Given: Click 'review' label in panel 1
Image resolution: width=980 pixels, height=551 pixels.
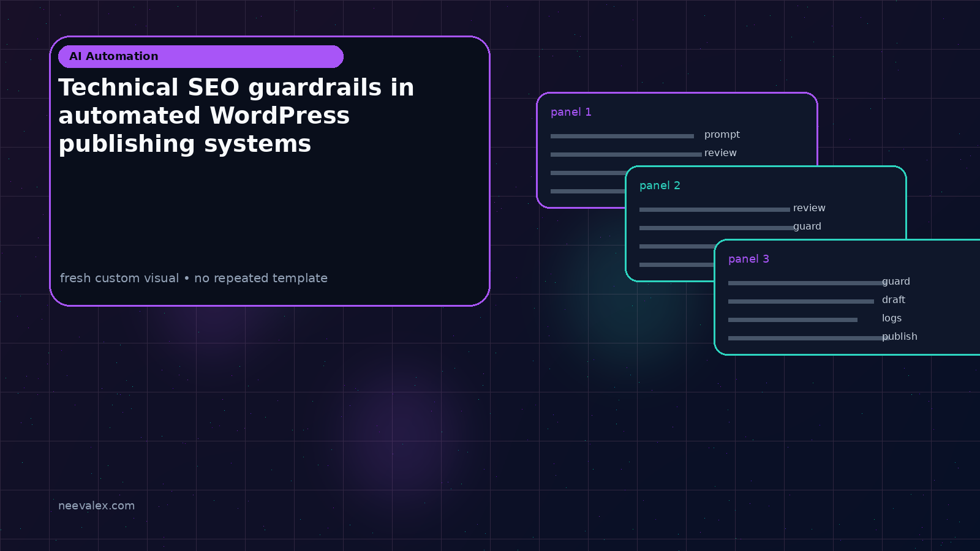Looking at the screenshot, I should pyautogui.click(x=720, y=153).
